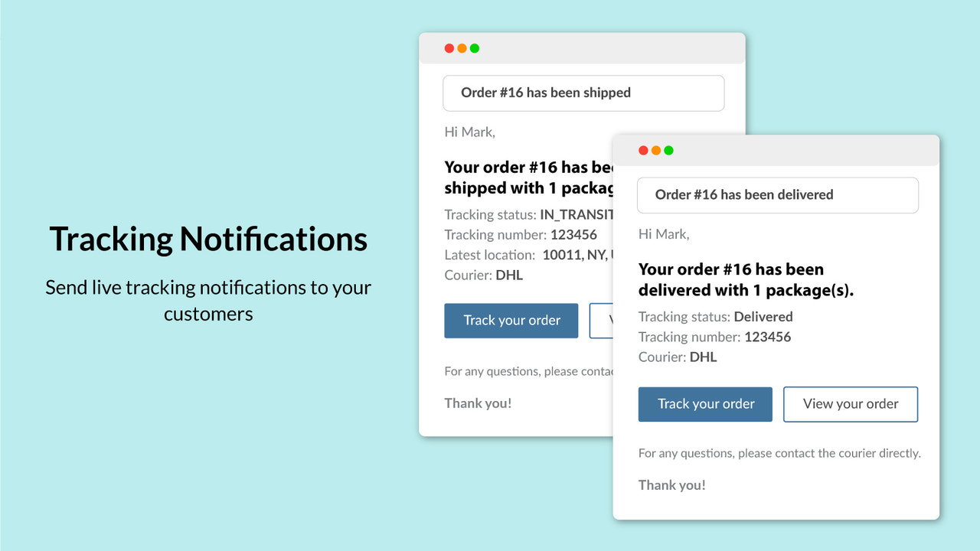Click View your order in delivered email

[x=850, y=404]
